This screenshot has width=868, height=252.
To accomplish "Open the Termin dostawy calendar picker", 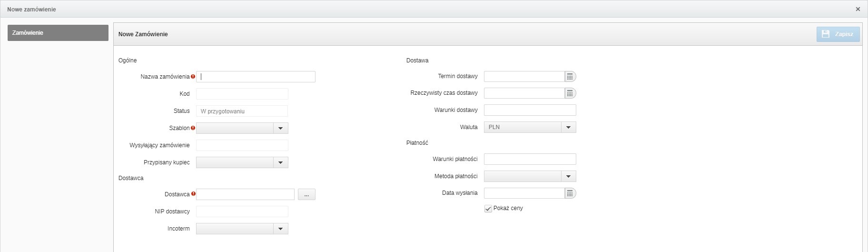I will point(570,77).
